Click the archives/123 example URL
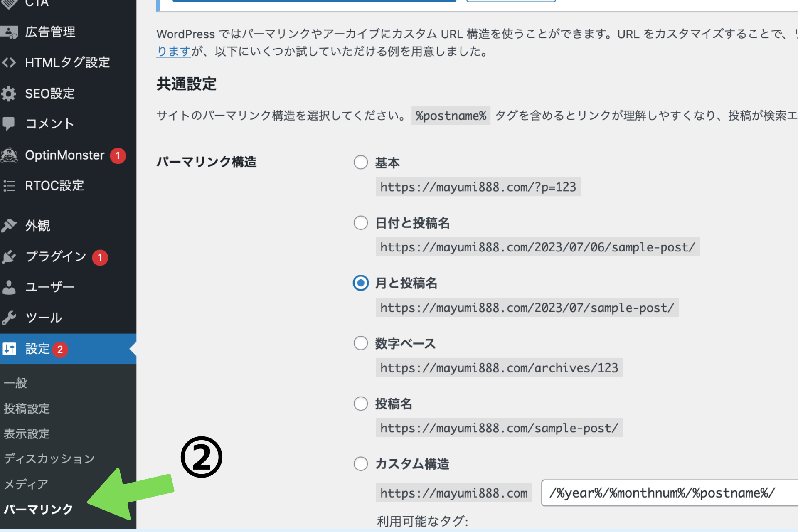The width and height of the screenshot is (798, 532). [499, 368]
